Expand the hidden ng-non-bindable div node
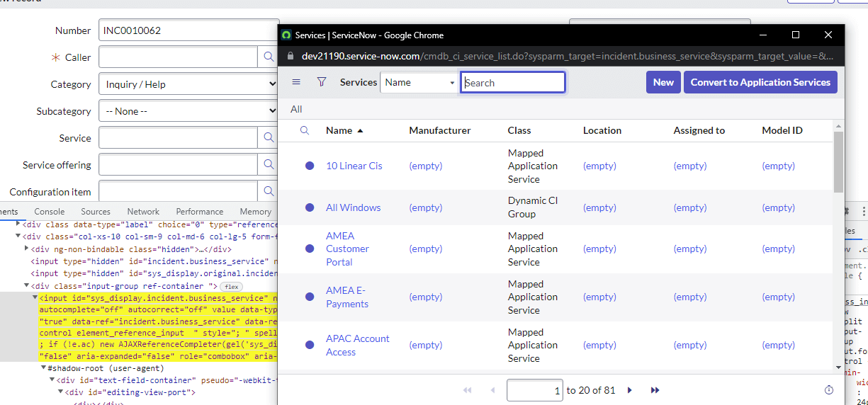Viewport: 868px width, 405px height. click(27, 249)
